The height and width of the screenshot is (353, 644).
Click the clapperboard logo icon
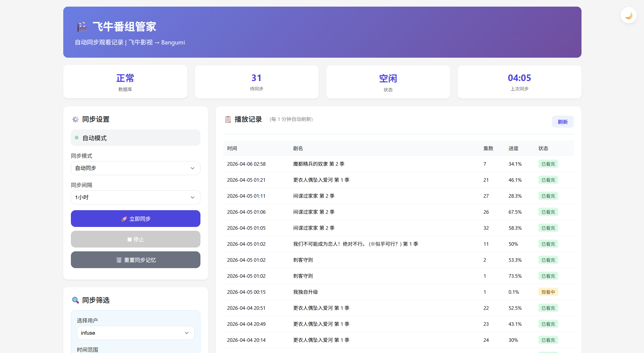82,27
